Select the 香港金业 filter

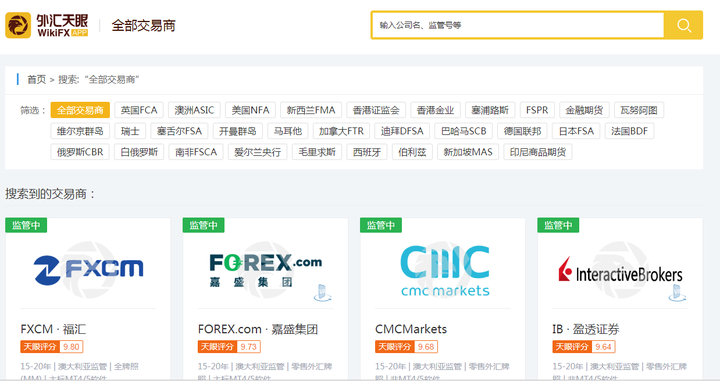click(x=435, y=110)
